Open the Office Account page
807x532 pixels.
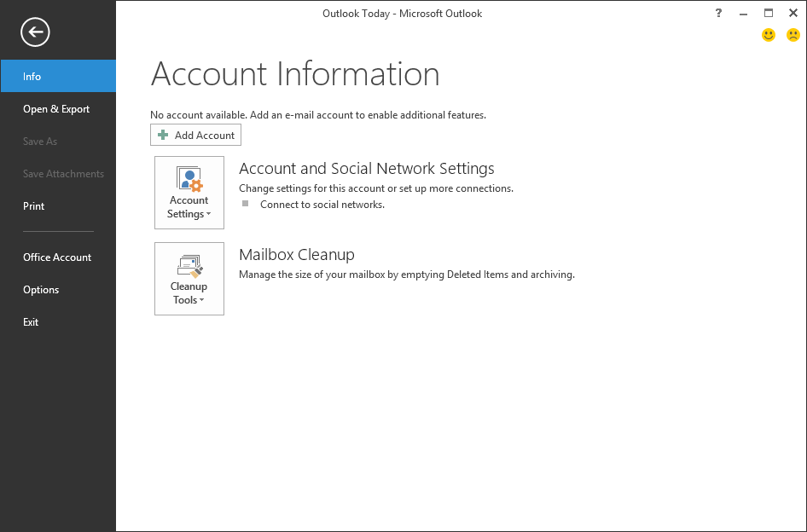[x=57, y=257]
